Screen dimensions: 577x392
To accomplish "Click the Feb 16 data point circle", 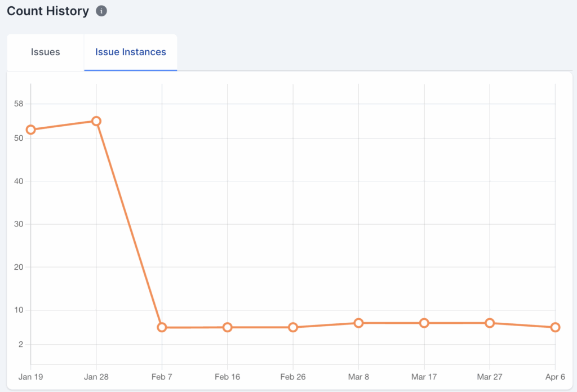I will point(227,327).
